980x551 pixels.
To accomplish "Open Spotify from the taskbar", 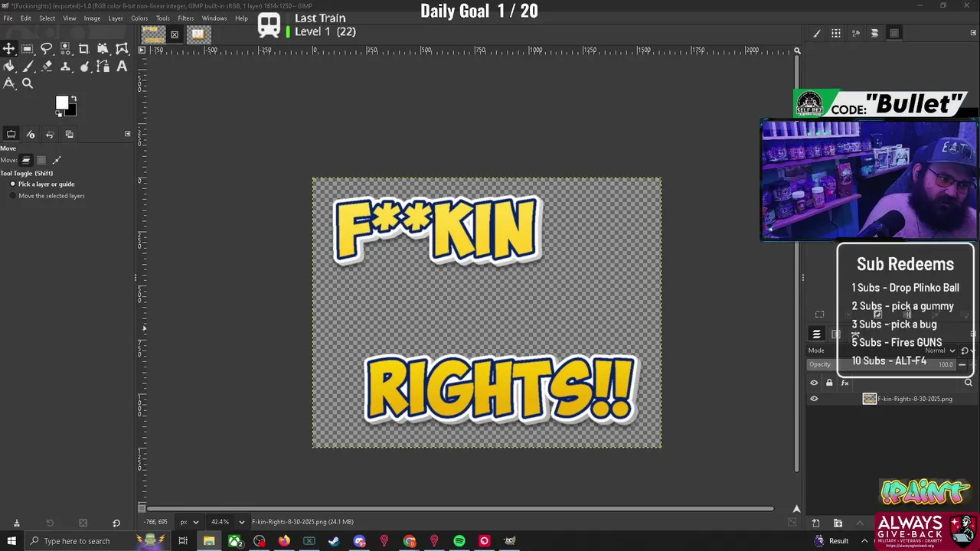I will coord(459,541).
